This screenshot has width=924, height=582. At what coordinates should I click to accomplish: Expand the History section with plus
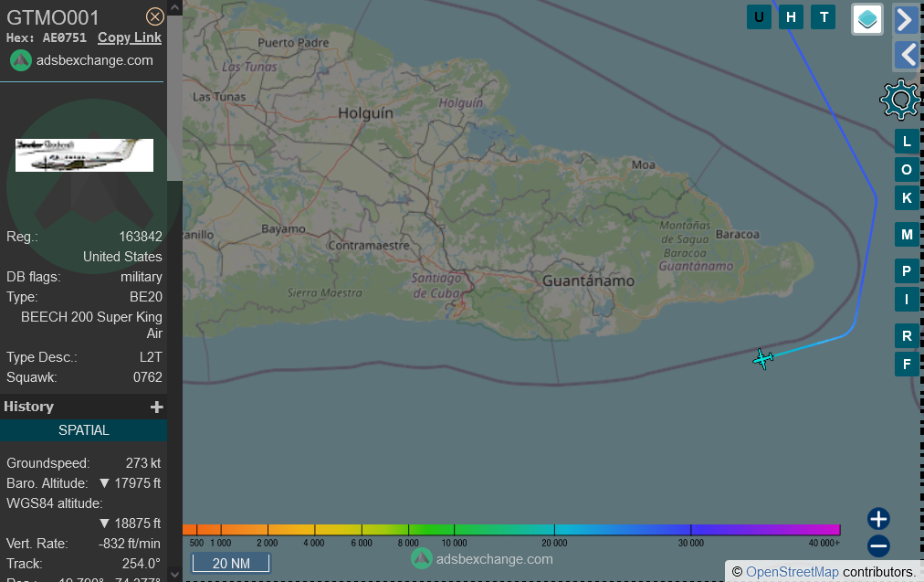tap(156, 407)
